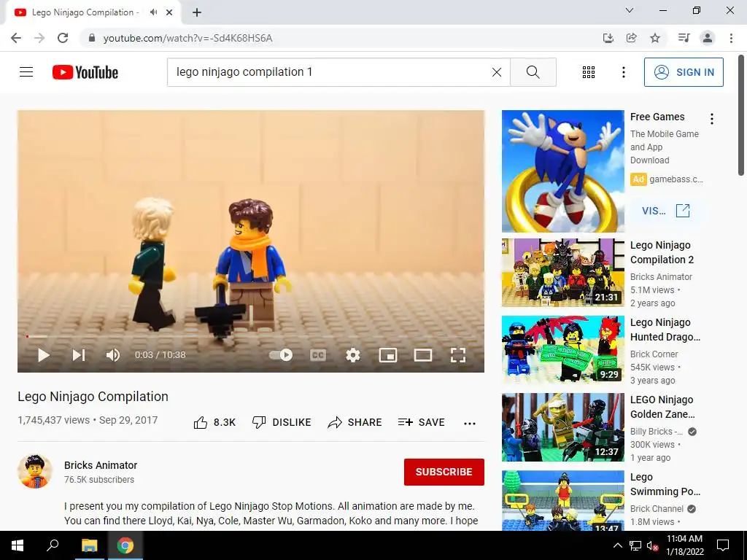The width and height of the screenshot is (747, 560).
Task: Open the Chrome three-dot menu
Action: tap(731, 38)
